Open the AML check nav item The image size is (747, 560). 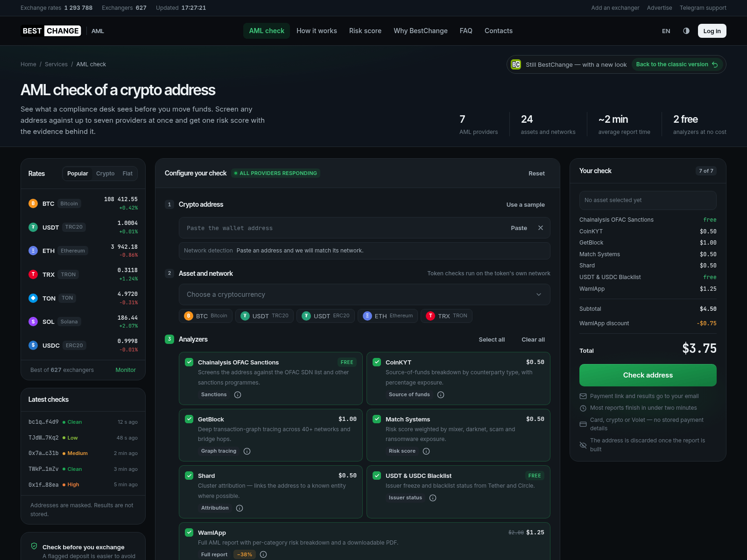pos(267,31)
